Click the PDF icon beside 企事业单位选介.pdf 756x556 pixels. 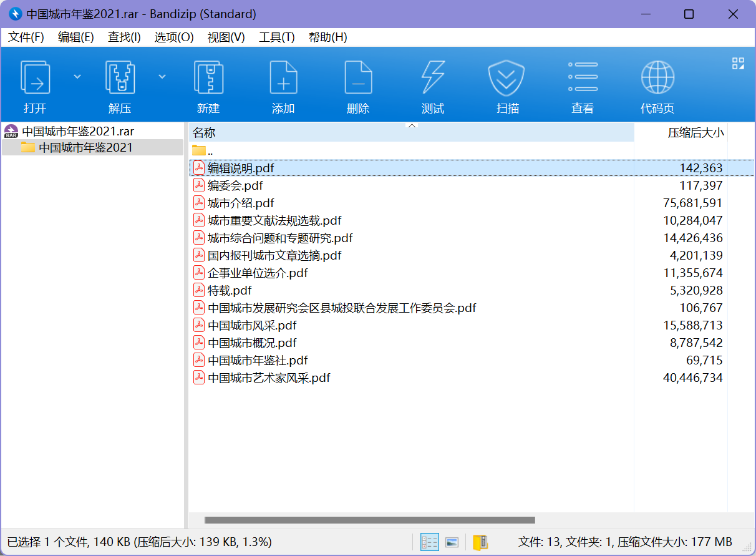point(199,273)
